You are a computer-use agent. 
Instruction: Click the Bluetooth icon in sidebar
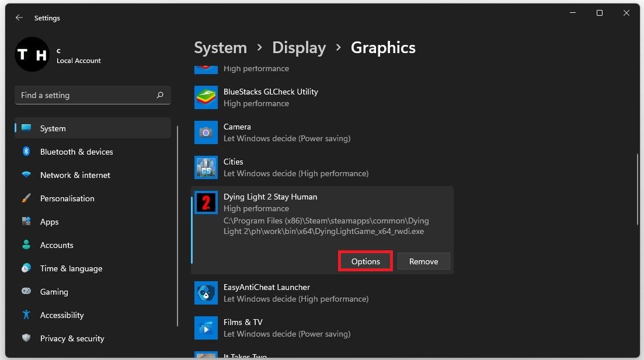pos(26,151)
